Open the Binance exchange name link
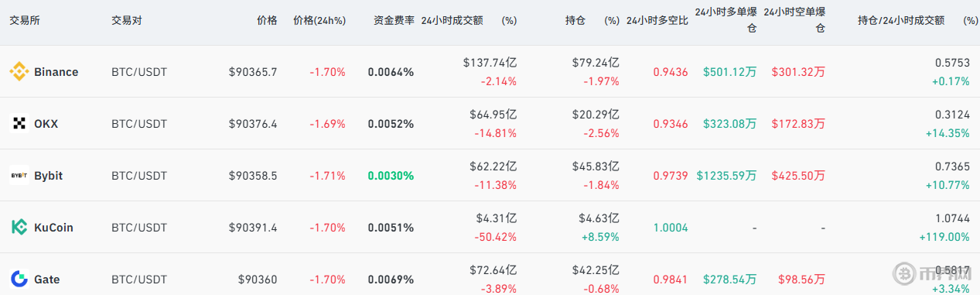980x295 pixels. [56, 72]
